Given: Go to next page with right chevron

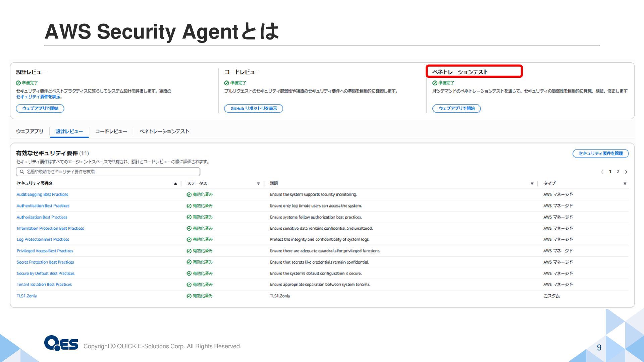Looking at the screenshot, I should [626, 172].
